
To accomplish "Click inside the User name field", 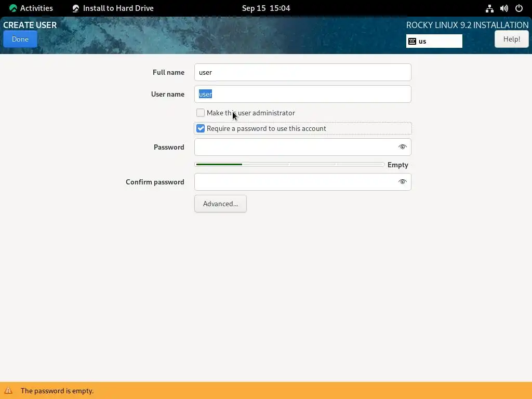I will tap(303, 94).
